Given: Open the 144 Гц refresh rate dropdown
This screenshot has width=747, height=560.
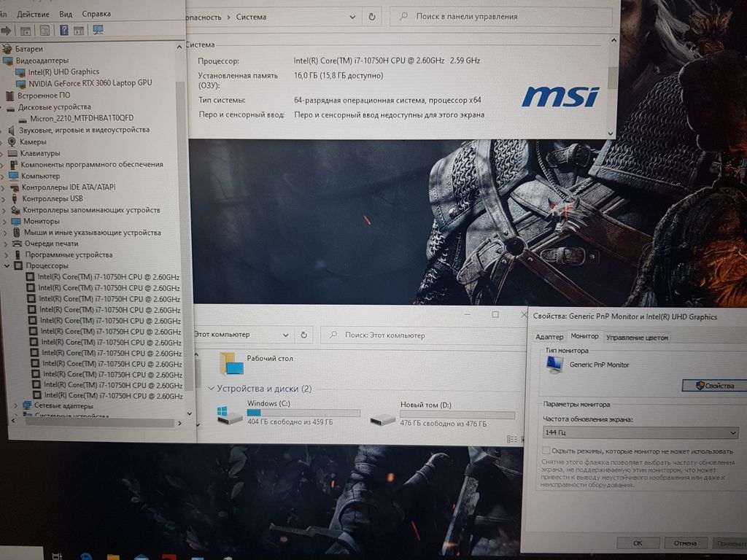Looking at the screenshot, I should coord(640,433).
